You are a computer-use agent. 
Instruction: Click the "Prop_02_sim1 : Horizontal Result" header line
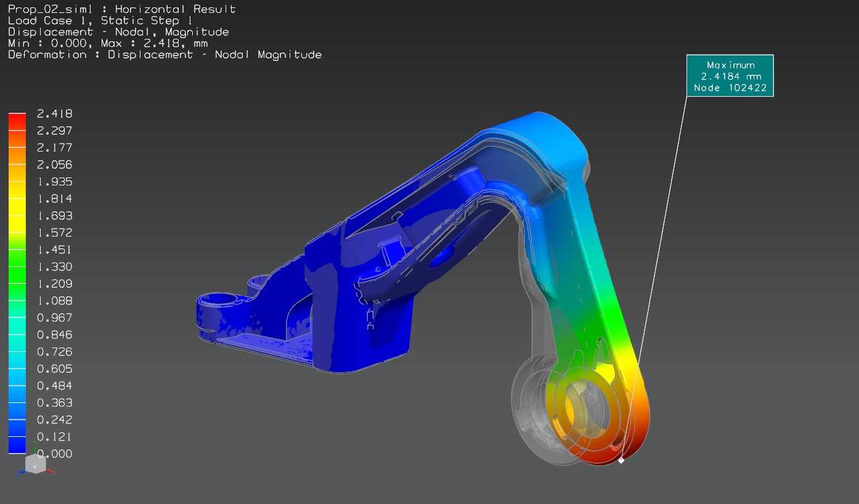click(x=121, y=9)
